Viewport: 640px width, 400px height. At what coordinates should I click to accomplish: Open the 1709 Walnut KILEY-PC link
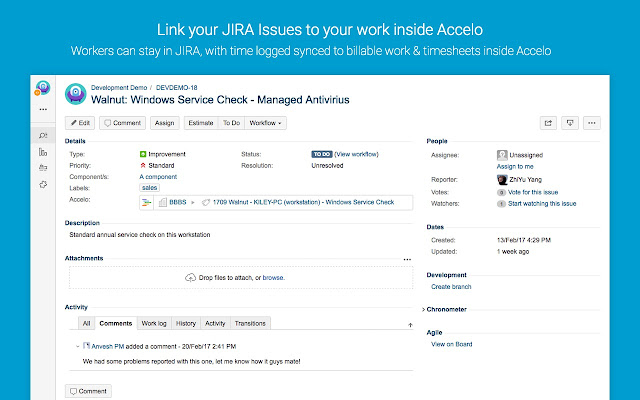tap(303, 202)
